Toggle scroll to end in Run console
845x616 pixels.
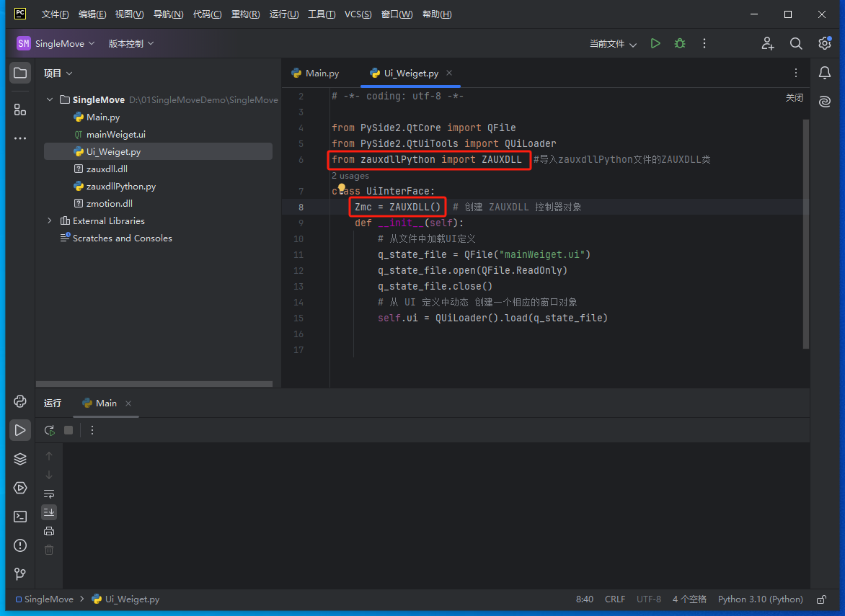[x=49, y=512]
